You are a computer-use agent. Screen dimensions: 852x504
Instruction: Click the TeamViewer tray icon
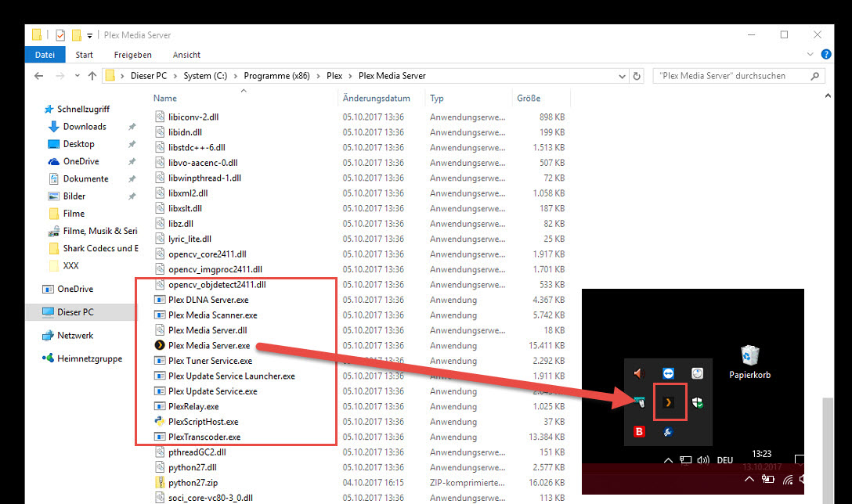click(x=668, y=373)
